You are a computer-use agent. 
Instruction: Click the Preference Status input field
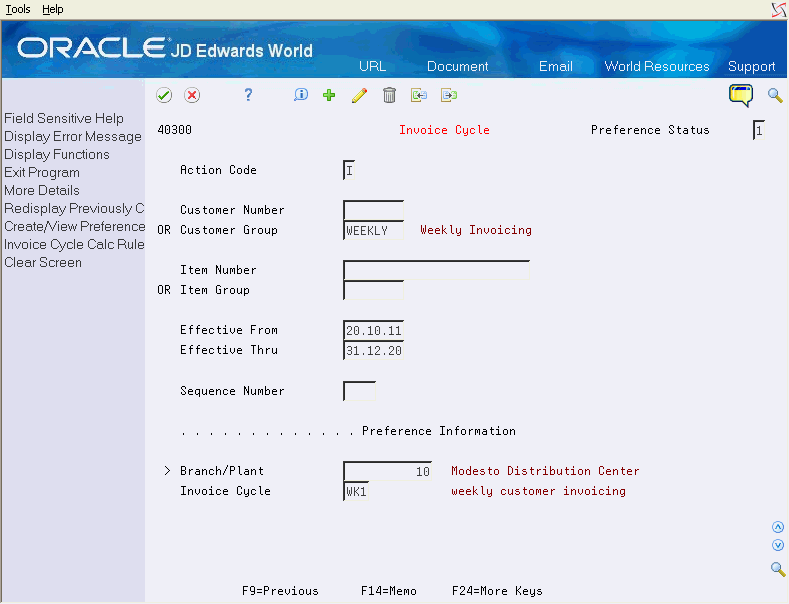(x=759, y=130)
